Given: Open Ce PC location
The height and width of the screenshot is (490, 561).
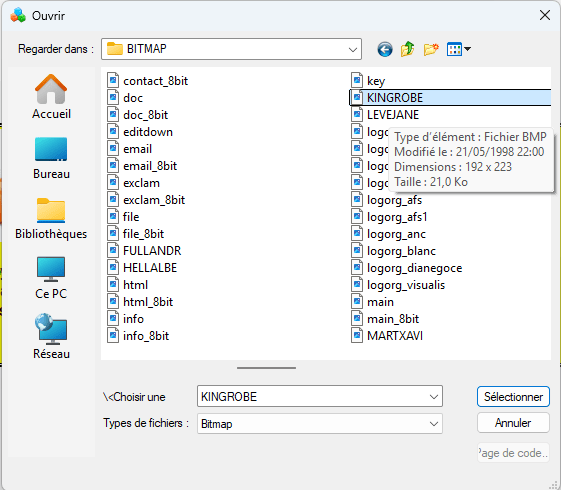Looking at the screenshot, I should pyautogui.click(x=51, y=278).
